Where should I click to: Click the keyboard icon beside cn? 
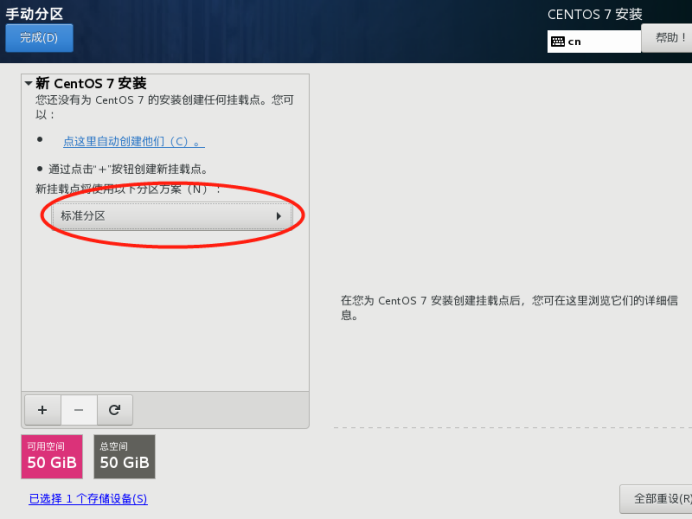(558, 41)
